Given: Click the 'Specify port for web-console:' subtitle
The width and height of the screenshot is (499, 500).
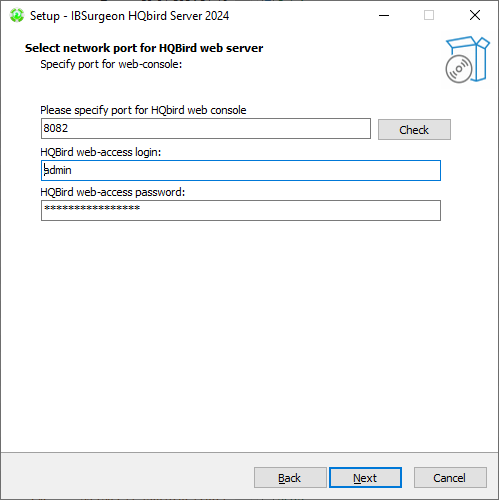Looking at the screenshot, I should pyautogui.click(x=111, y=64).
